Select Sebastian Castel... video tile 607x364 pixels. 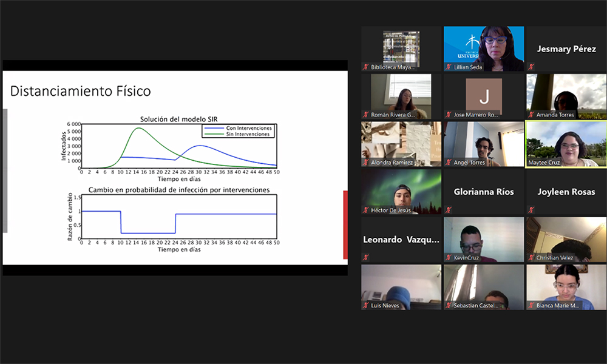[484, 287]
